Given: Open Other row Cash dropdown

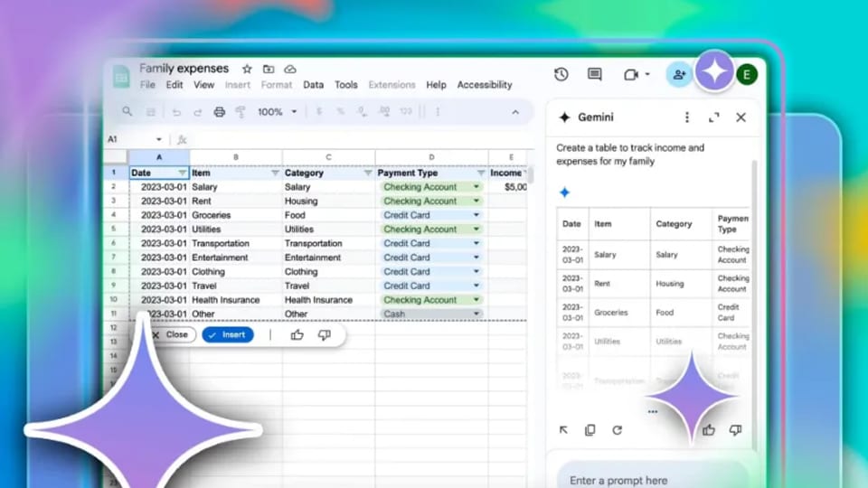Looking at the screenshot, I should point(476,314).
